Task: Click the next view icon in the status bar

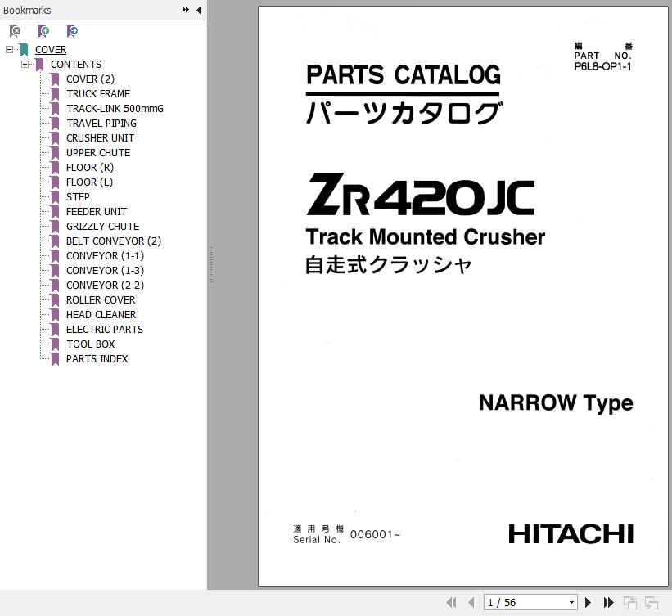Action: pyautogui.click(x=651, y=603)
